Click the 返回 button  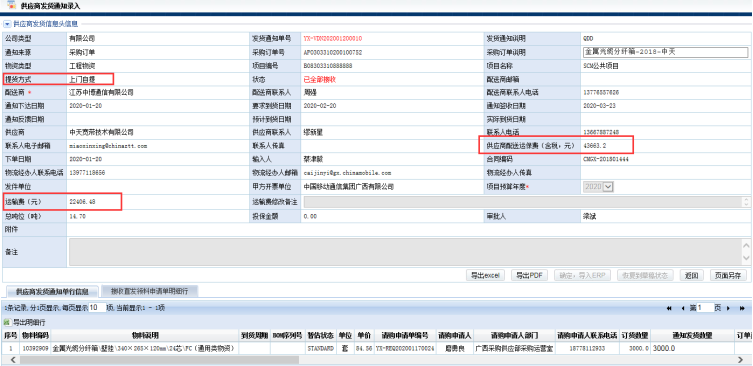pos(692,275)
